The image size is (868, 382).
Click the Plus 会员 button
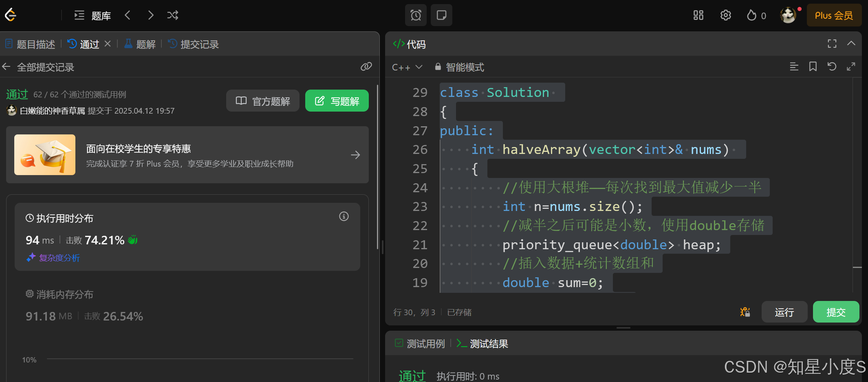point(834,15)
